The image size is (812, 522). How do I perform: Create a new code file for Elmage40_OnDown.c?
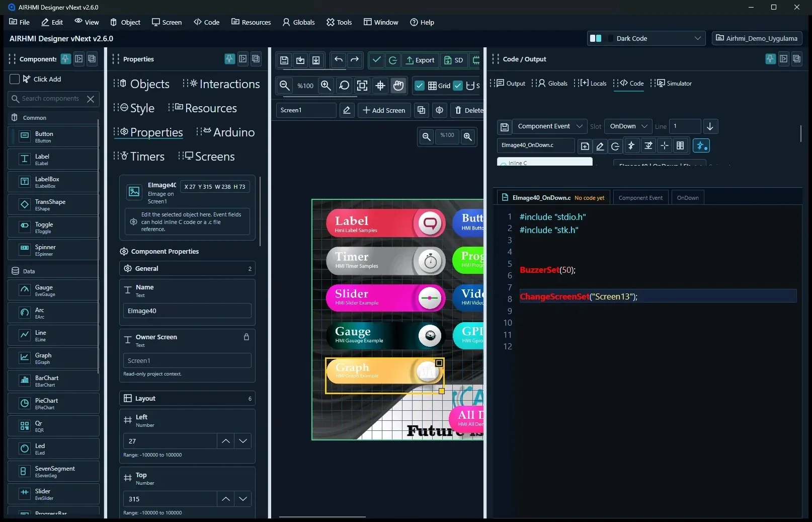[x=585, y=145]
